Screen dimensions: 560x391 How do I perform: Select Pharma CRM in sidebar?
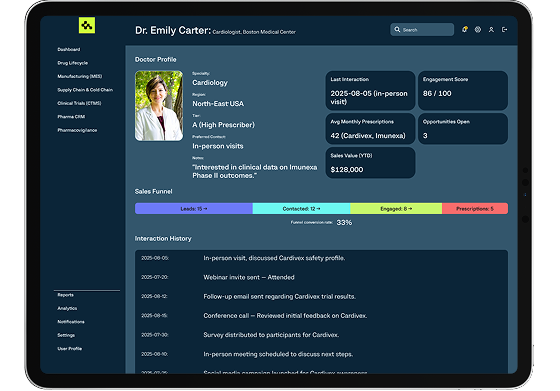(71, 117)
